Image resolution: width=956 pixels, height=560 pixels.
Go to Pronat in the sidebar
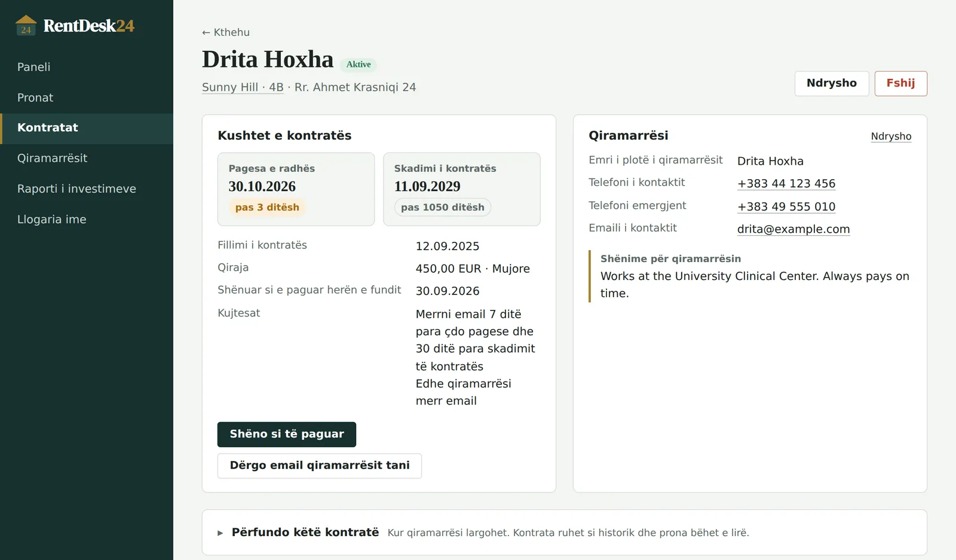[x=87, y=97]
